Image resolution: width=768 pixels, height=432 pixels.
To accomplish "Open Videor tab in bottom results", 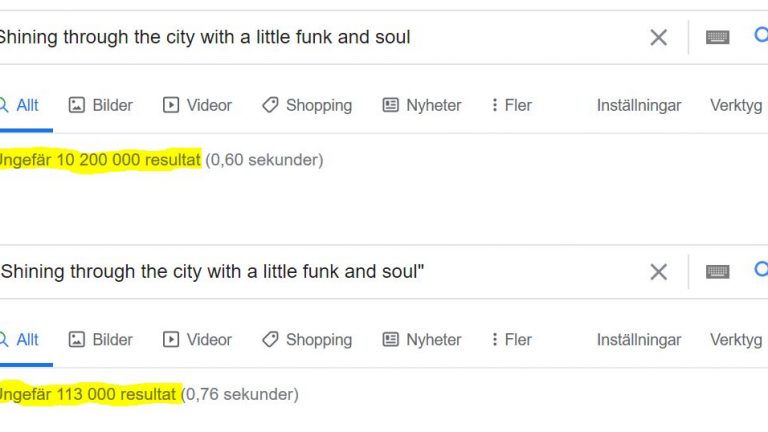I will point(197,340).
